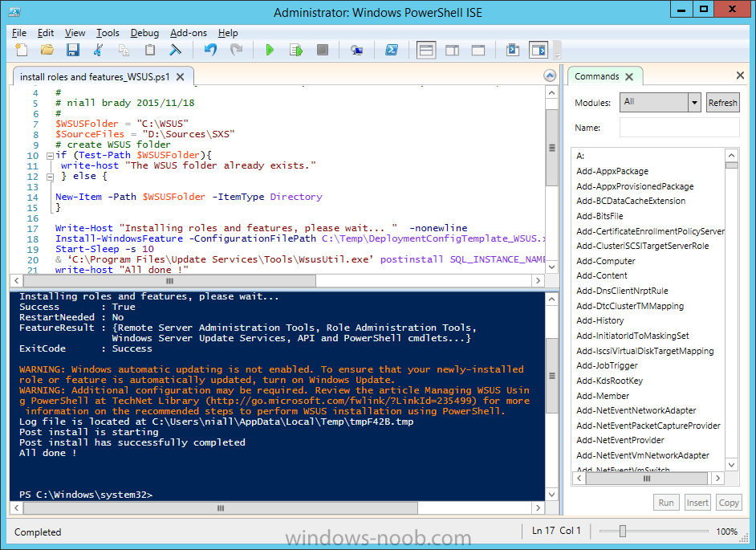Viewport: 756px width, 550px height.
Task: Show script pane right layout
Action: coord(453,50)
